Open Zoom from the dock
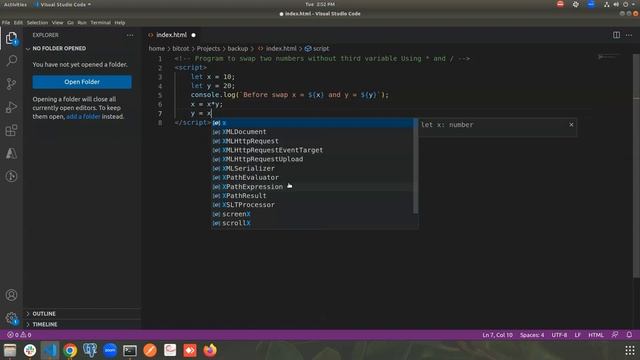Viewport: 640px width, 360px height. [110, 351]
